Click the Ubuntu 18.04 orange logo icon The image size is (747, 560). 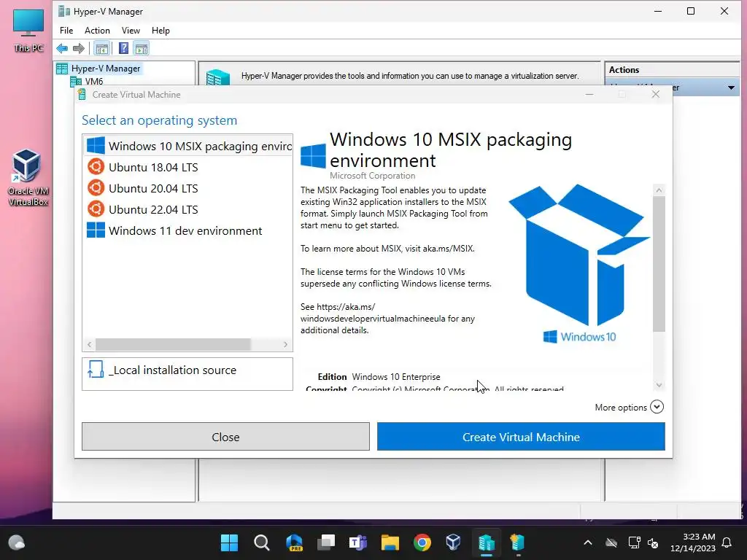(96, 167)
